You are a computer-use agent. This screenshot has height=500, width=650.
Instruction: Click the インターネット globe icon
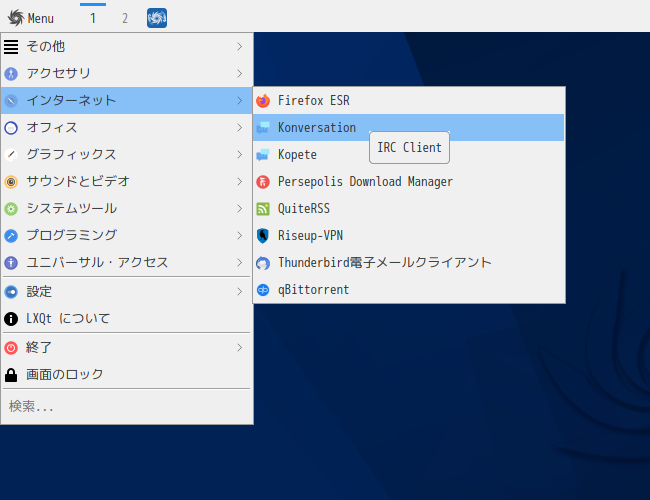pos(11,101)
